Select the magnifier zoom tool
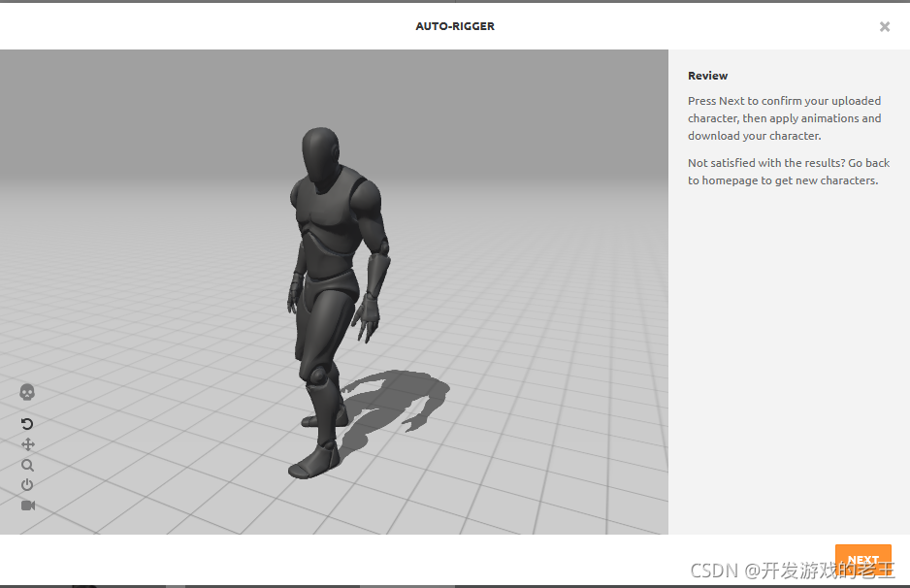 tap(27, 465)
